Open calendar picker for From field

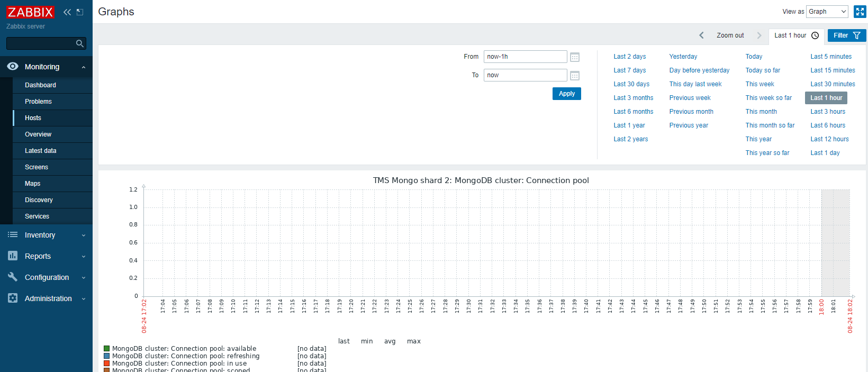tap(575, 57)
